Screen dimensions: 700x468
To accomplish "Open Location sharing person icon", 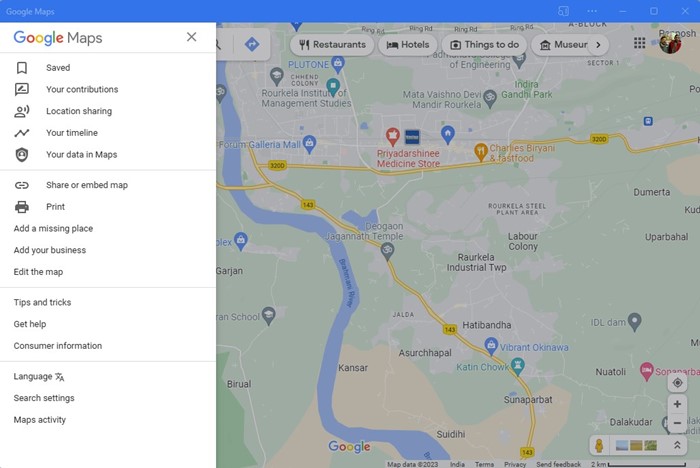I will 21,111.
